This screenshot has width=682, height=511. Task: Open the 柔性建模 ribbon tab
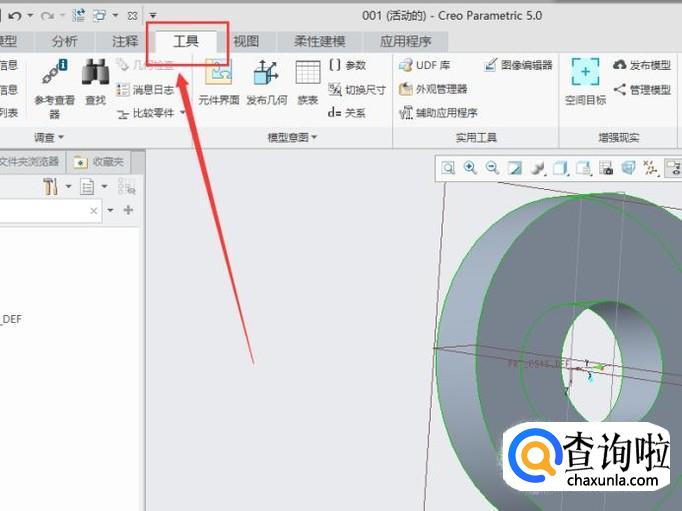coord(320,41)
